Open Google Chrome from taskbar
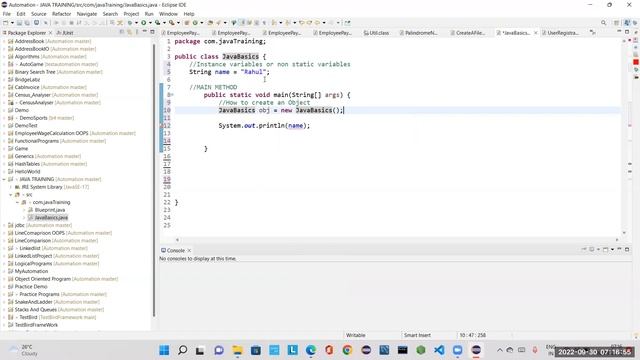Image resolution: width=640 pixels, height=360 pixels. 347,350
